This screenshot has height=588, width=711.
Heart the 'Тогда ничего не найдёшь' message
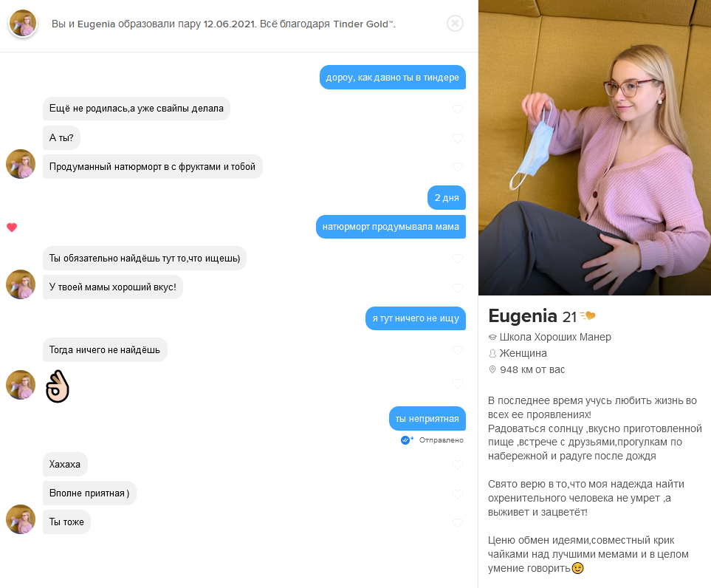tap(458, 350)
